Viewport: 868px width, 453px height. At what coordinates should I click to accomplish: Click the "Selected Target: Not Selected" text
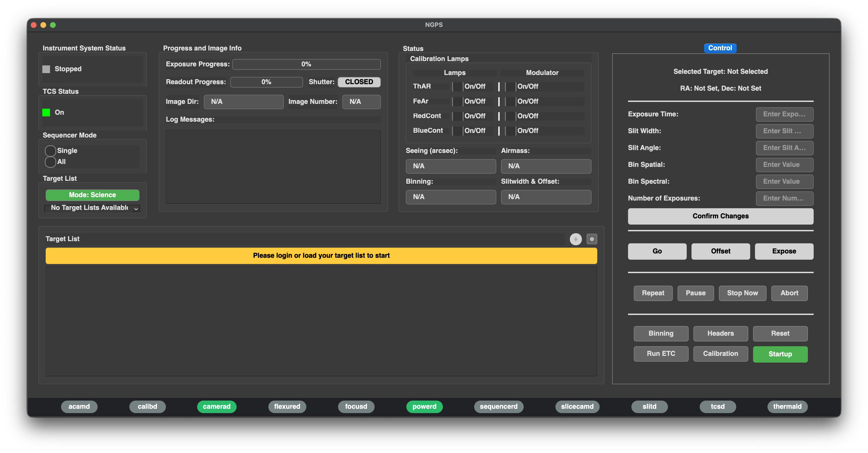[x=720, y=71]
